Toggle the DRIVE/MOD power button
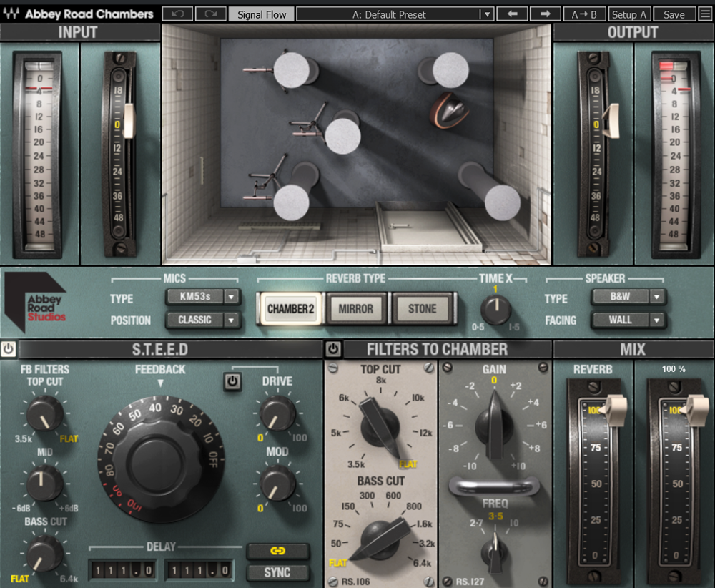Image resolution: width=715 pixels, height=588 pixels. [232, 381]
